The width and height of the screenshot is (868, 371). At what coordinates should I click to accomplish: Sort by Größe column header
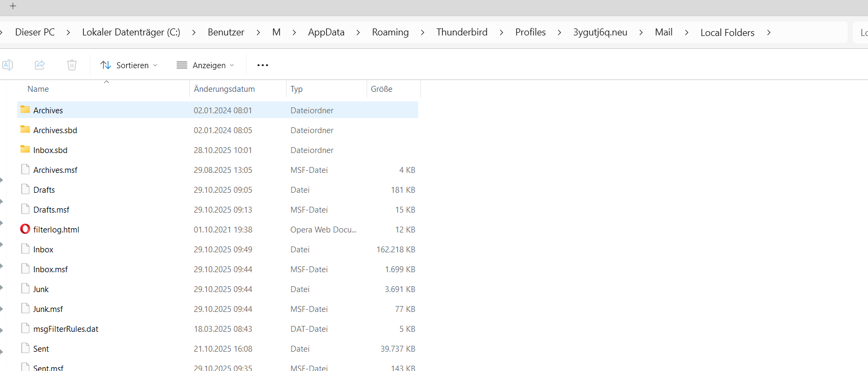pyautogui.click(x=381, y=89)
